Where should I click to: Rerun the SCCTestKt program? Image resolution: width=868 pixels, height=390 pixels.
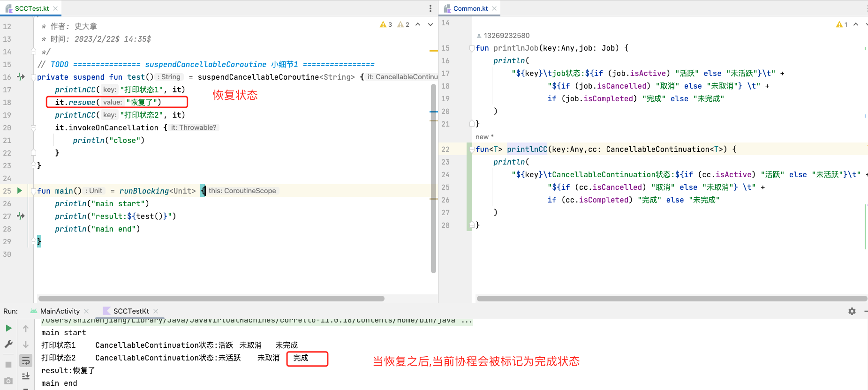[x=8, y=328]
